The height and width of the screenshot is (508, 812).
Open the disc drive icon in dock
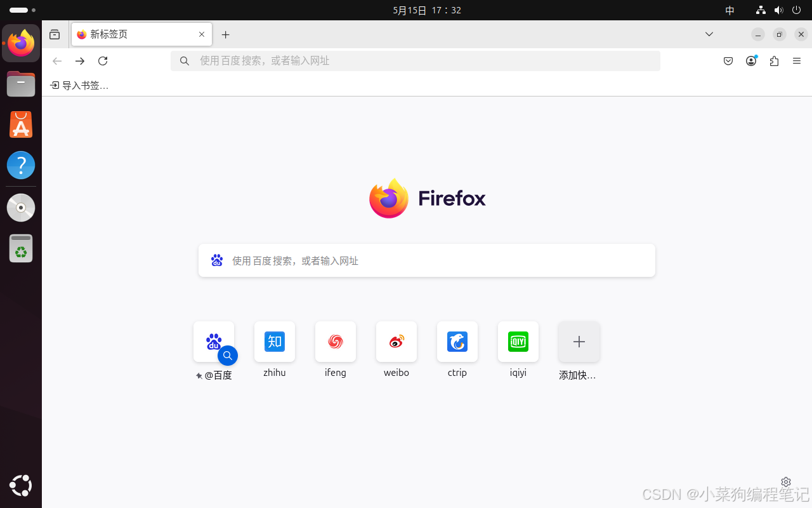[x=21, y=208]
